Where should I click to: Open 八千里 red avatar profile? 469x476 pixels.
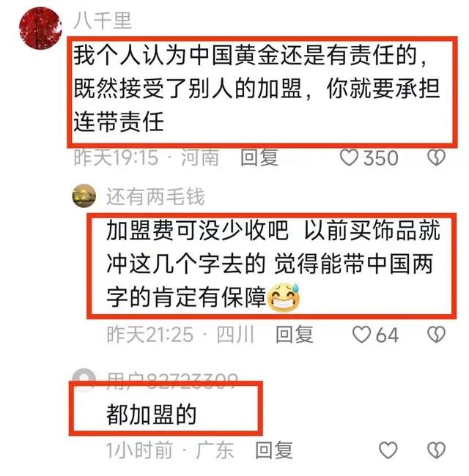[x=40, y=28]
